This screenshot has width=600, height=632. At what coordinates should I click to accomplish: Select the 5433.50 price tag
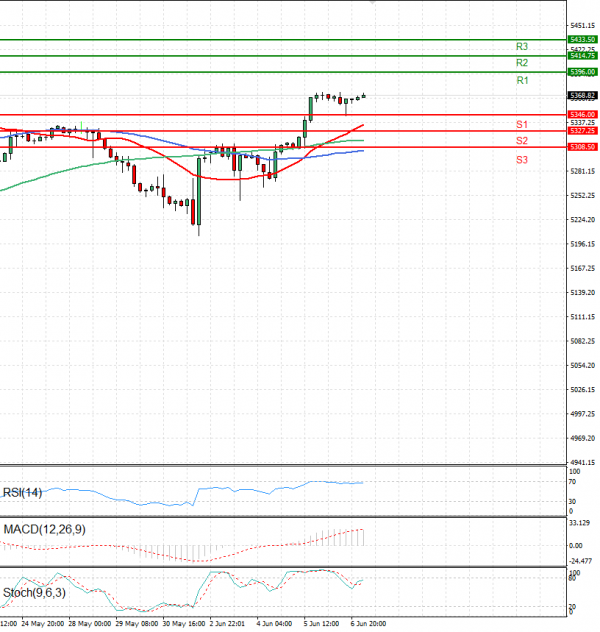583,40
